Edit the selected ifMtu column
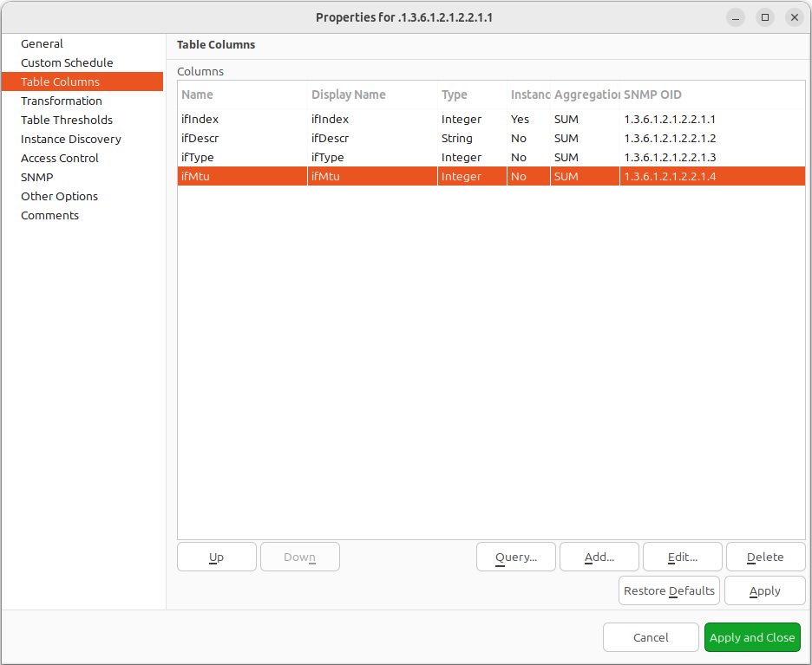Viewport: 812px width, 665px height. coord(682,557)
